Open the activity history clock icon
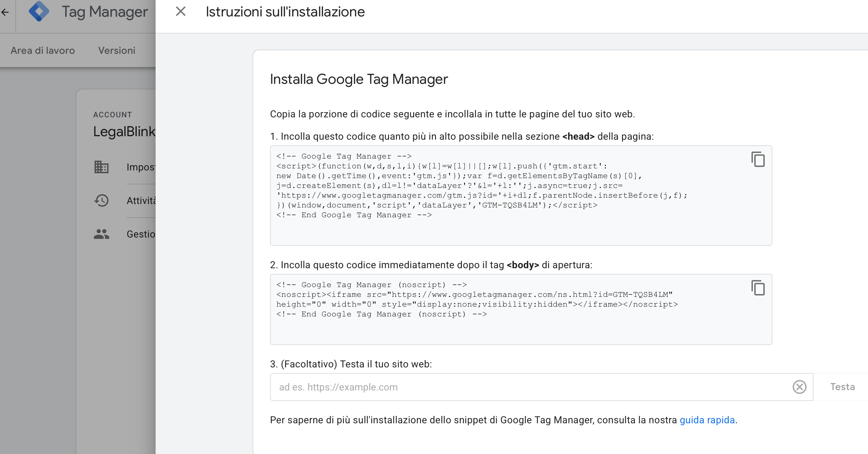 pyautogui.click(x=101, y=200)
